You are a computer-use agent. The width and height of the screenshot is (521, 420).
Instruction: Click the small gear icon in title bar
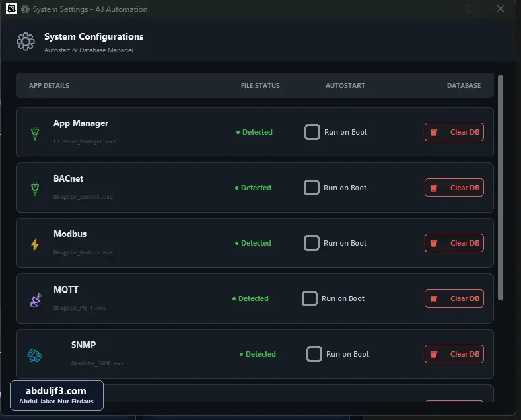pos(25,9)
